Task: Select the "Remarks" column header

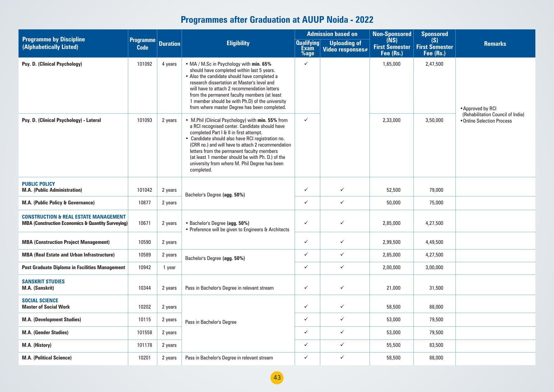Action: (x=495, y=44)
